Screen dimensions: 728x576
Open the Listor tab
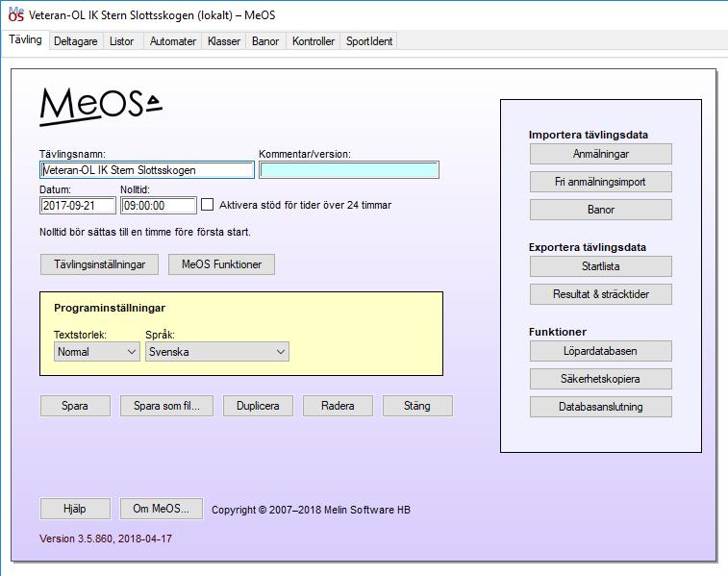coord(121,41)
